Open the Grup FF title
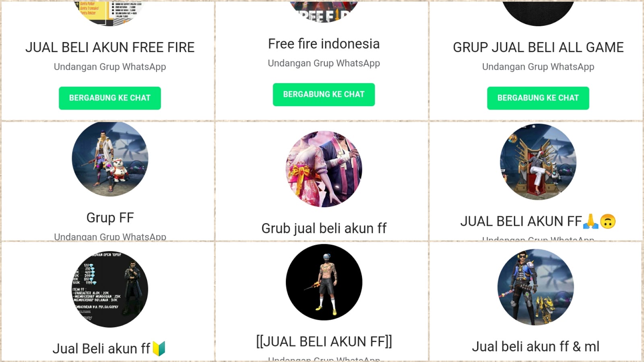The width and height of the screenshot is (644, 362). [110, 218]
